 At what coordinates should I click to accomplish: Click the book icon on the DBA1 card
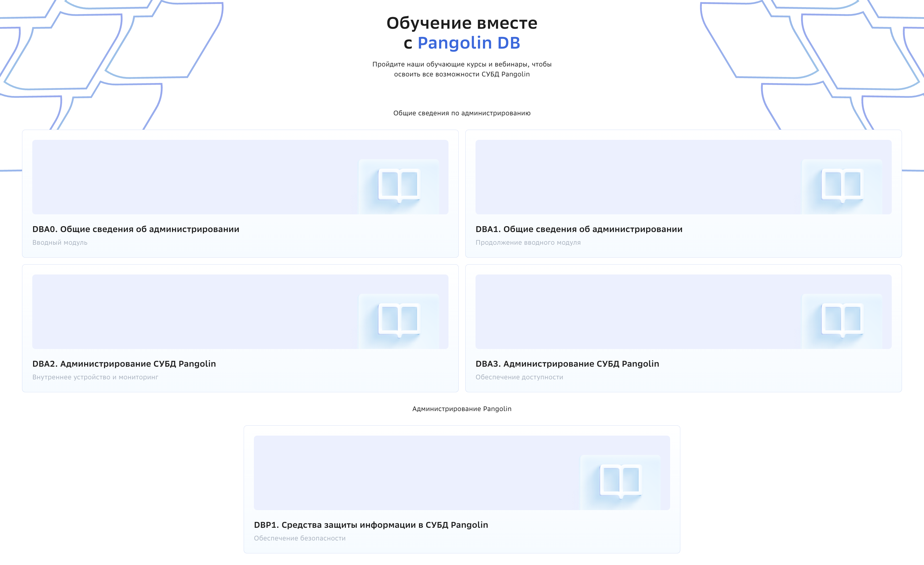pos(842,186)
